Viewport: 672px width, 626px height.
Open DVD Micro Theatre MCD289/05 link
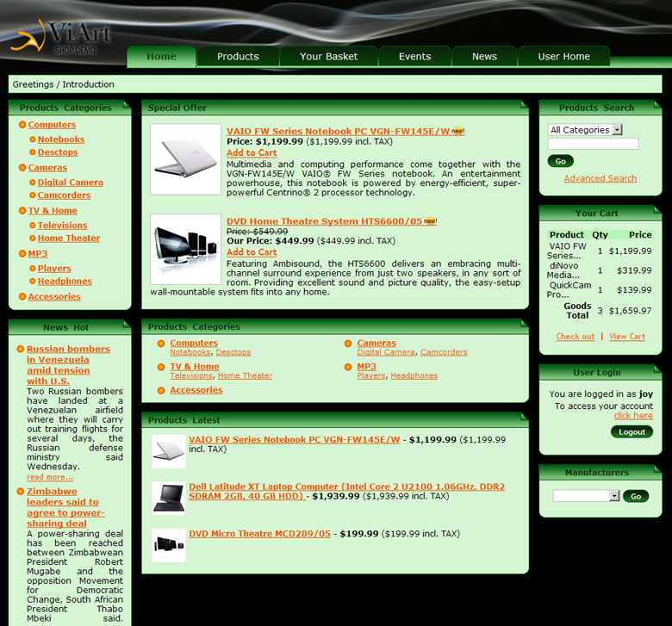pyautogui.click(x=259, y=534)
